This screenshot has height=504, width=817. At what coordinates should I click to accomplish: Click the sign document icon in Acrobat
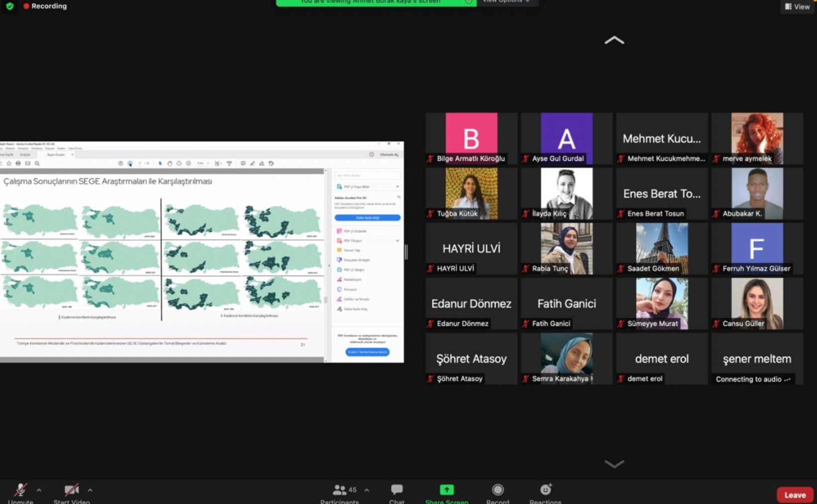262,163
